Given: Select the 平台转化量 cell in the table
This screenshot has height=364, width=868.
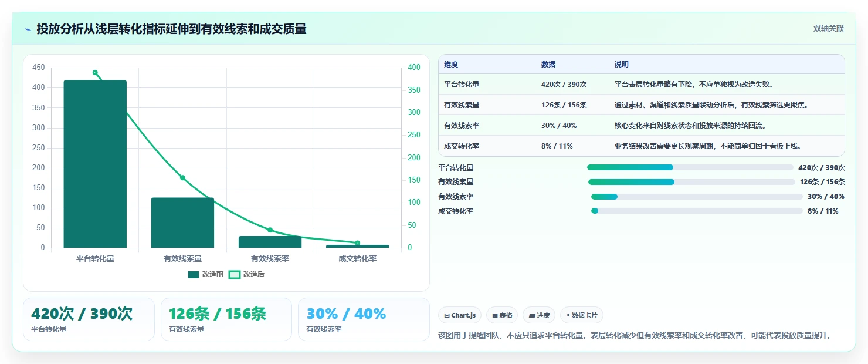Looking at the screenshot, I should [x=462, y=85].
